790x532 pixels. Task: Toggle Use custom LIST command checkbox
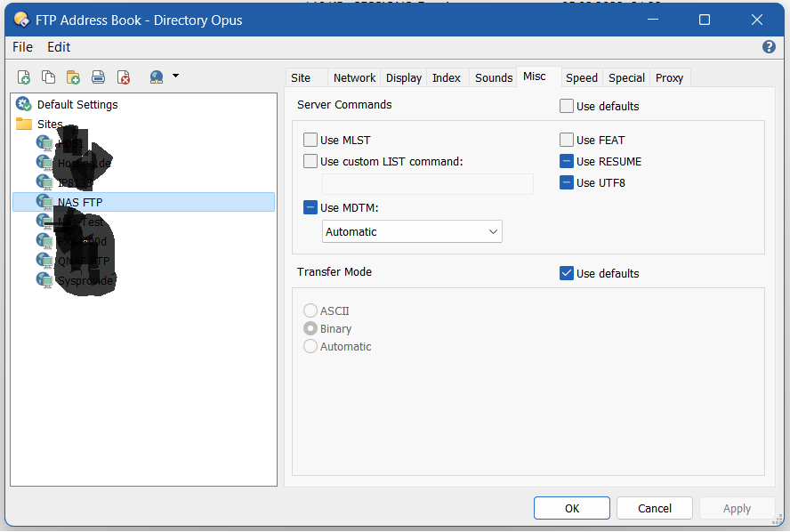[310, 161]
